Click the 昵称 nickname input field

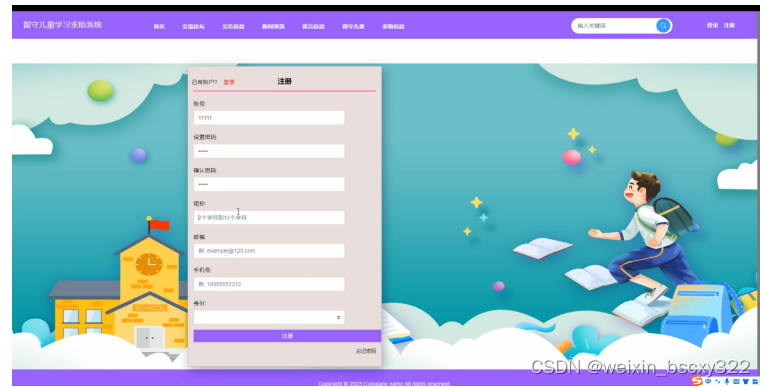pos(269,217)
